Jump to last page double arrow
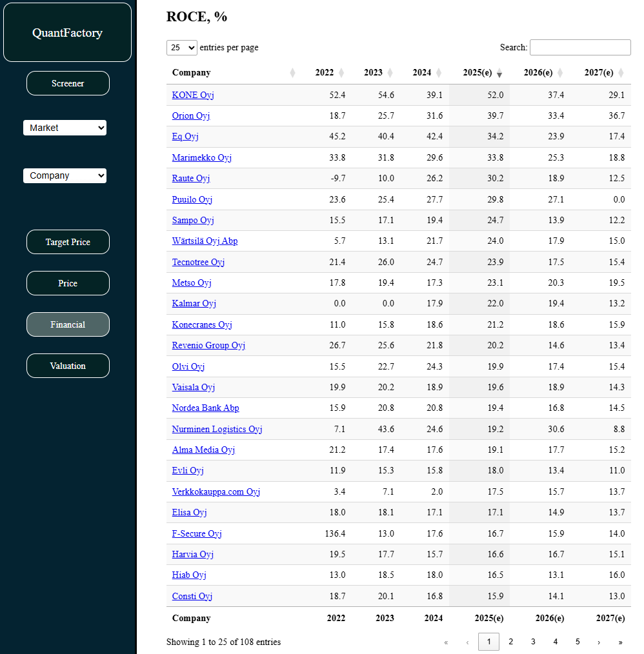Viewport: 644px width, 654px height. tap(620, 642)
